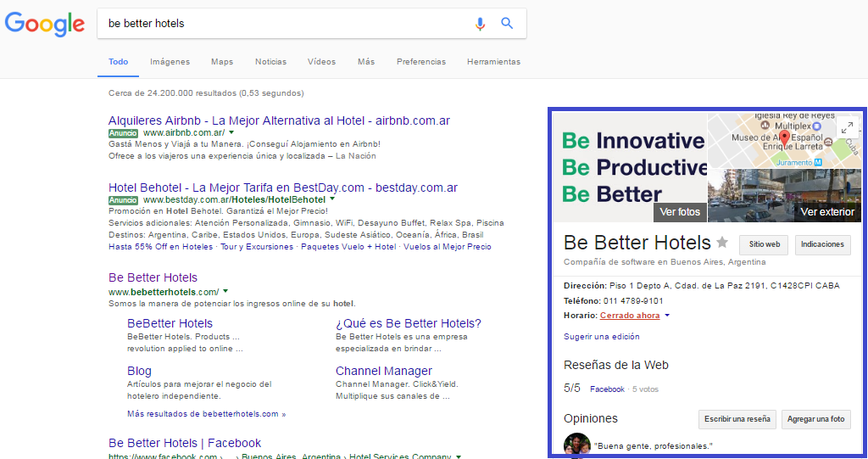Open dropdown arrow next to www.airbnb.com.ar/

click(231, 132)
